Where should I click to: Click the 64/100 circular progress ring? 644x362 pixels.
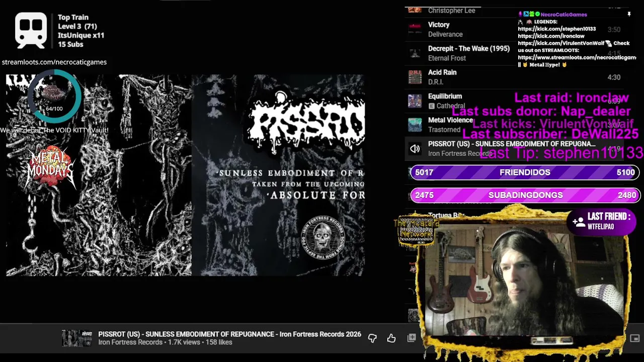[54, 96]
